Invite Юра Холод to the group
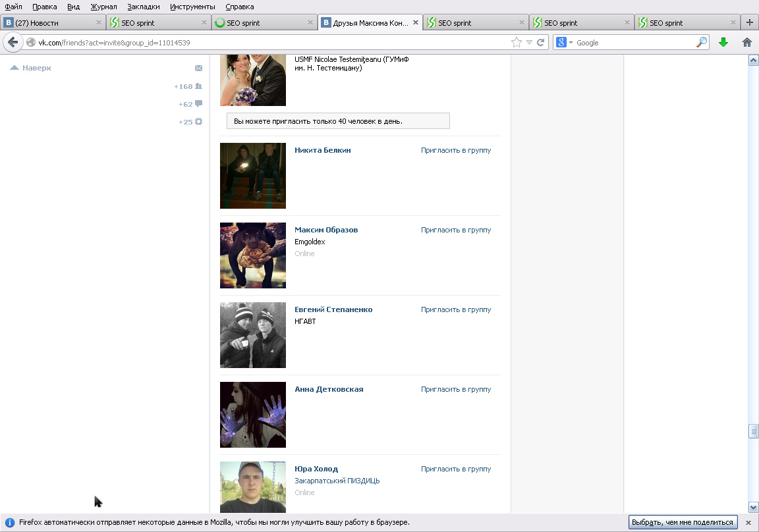This screenshot has width=759, height=532. [456, 469]
